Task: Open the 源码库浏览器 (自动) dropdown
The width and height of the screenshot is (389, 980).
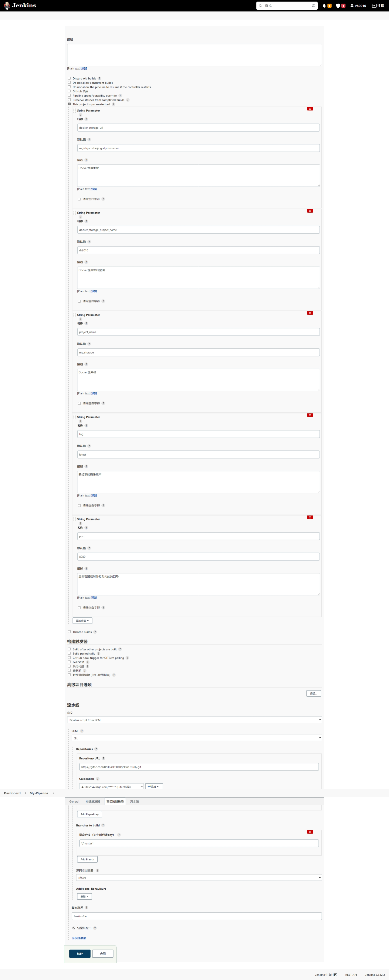Action: pos(199,878)
